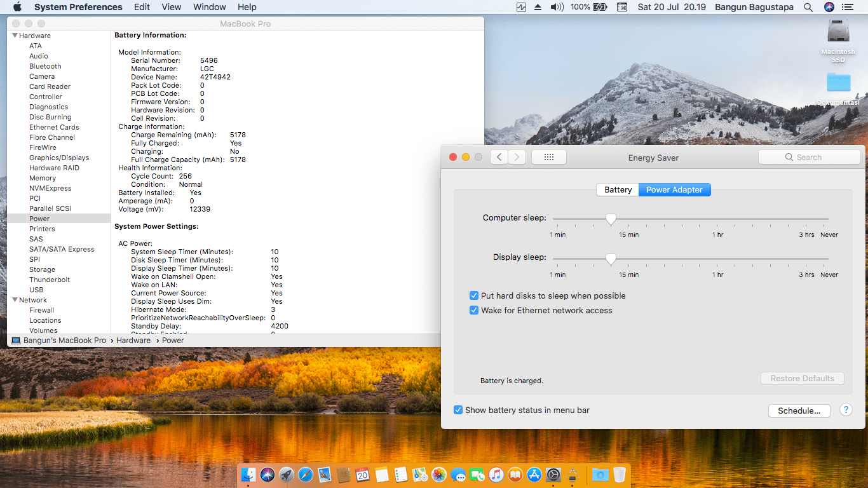The height and width of the screenshot is (488, 868).
Task: Open Energy Saver help question mark
Action: tap(846, 410)
